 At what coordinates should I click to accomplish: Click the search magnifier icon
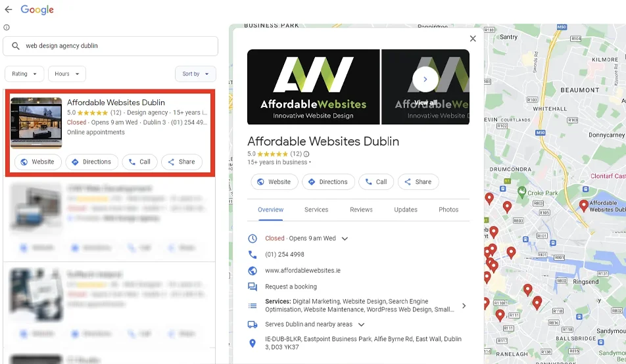coord(16,46)
